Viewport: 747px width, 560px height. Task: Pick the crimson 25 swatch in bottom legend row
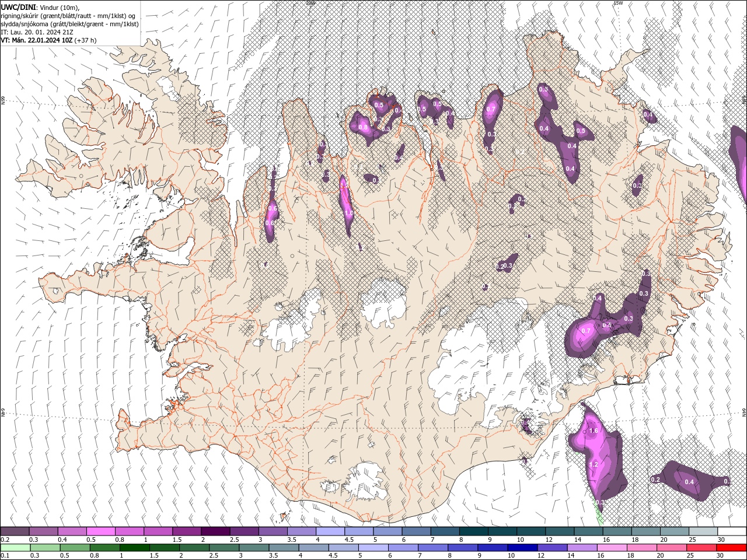tap(702, 548)
